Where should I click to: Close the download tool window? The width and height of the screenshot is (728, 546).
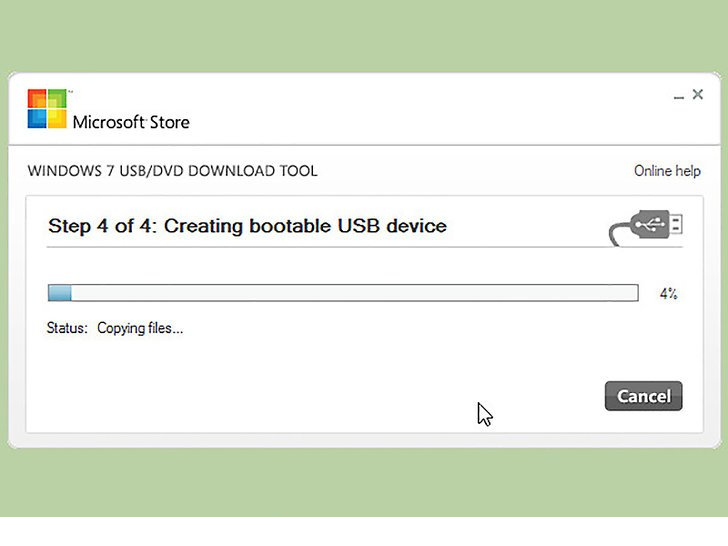tap(697, 94)
